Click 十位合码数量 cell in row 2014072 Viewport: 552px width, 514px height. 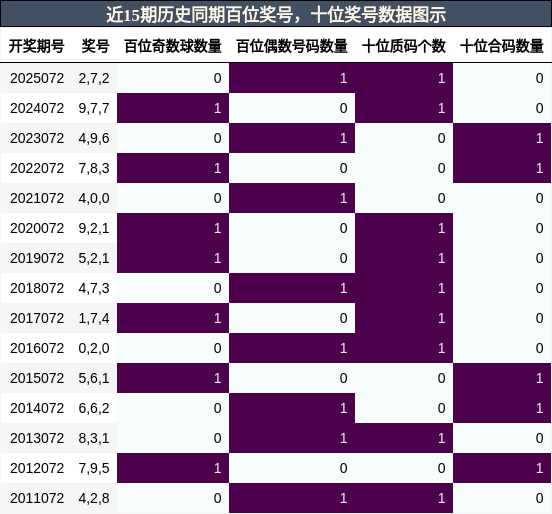(x=502, y=408)
